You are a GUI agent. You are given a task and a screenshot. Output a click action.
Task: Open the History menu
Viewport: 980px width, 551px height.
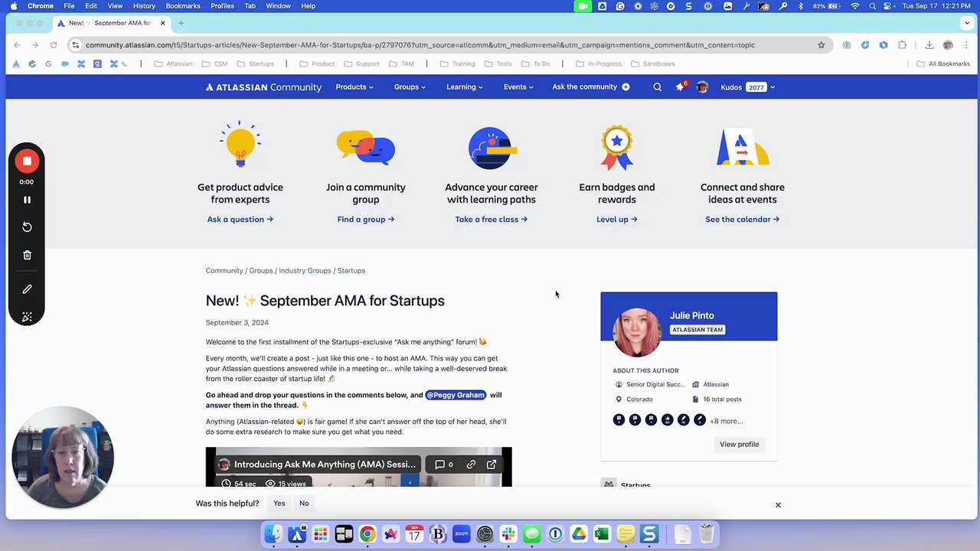point(144,6)
